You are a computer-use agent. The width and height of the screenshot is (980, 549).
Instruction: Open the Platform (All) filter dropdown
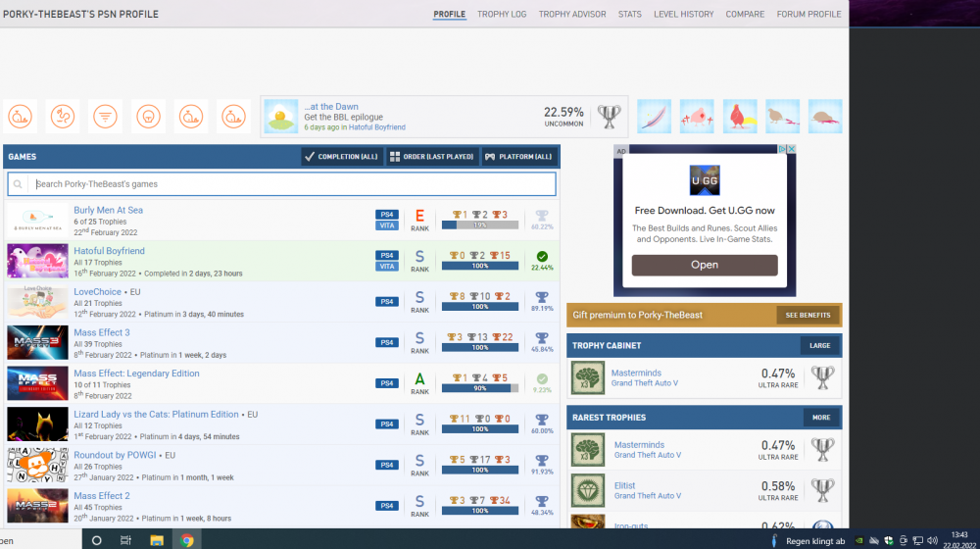point(518,157)
